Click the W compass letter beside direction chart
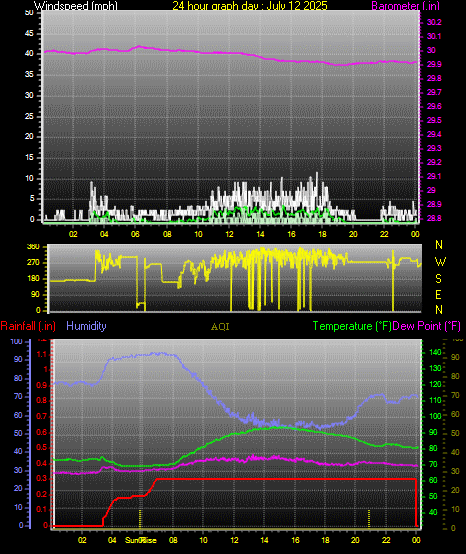 coord(440,262)
